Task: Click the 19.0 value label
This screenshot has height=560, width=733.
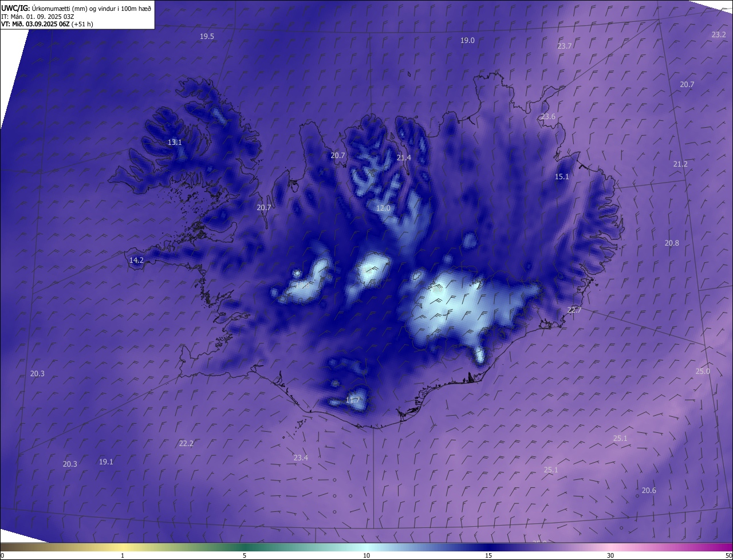Action: (467, 40)
